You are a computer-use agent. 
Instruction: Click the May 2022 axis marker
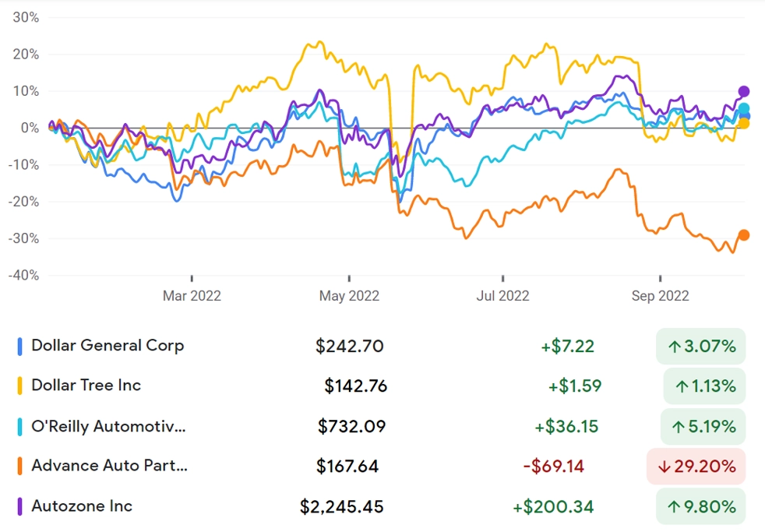pos(349,295)
